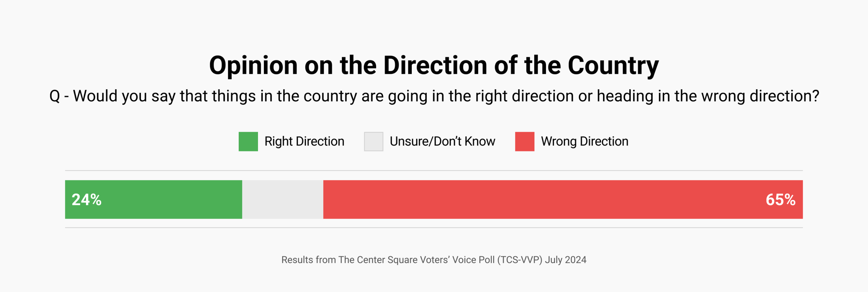The height and width of the screenshot is (292, 868).
Task: Click the gray unsure bar segment
Action: [x=282, y=200]
